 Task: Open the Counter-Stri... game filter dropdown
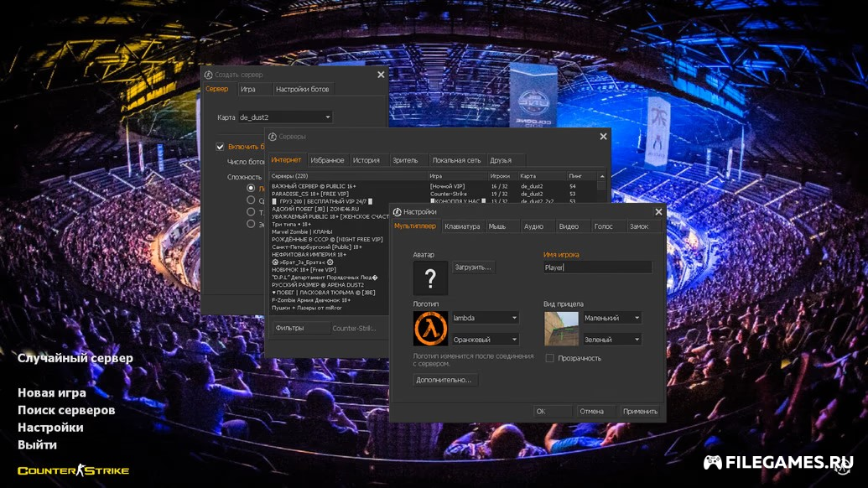point(354,328)
